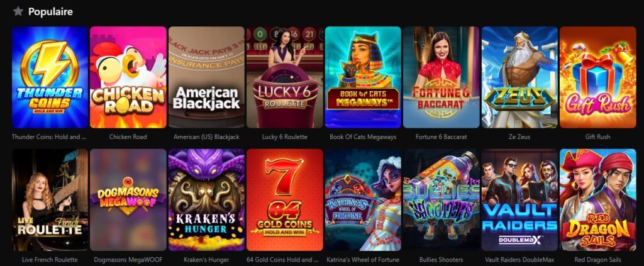The height and width of the screenshot is (266, 644).
Task: Launch the 64 Gold Coins thumbnail
Action: tap(285, 200)
